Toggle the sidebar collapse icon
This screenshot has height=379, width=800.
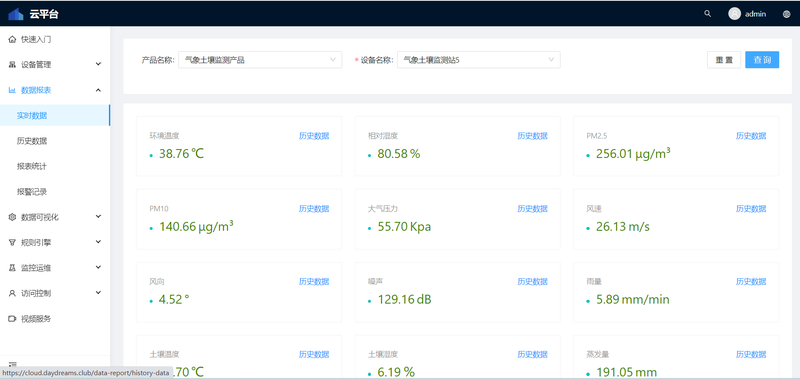(13, 365)
